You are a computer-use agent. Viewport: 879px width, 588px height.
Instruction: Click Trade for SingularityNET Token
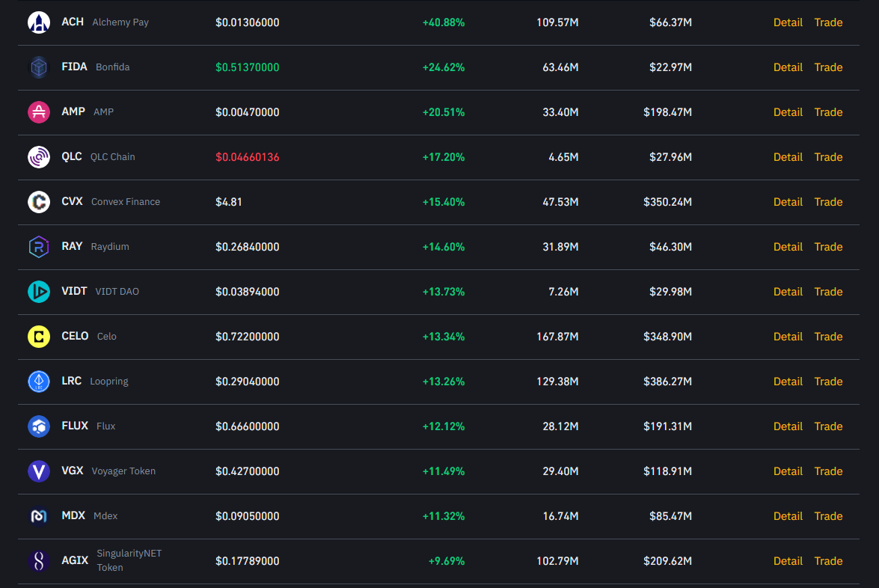point(828,561)
